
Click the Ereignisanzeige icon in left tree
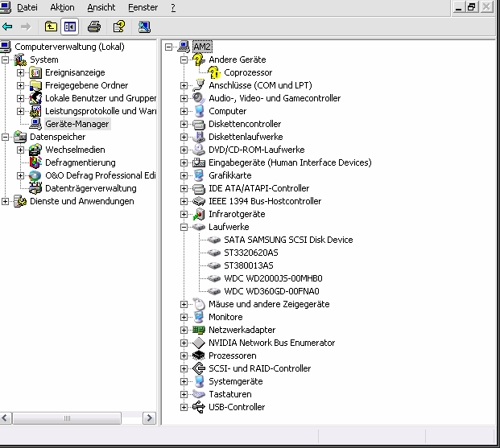(x=35, y=72)
